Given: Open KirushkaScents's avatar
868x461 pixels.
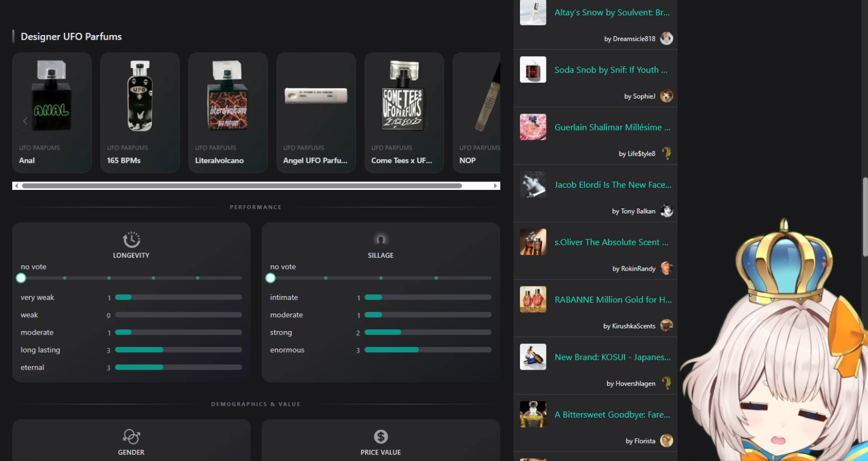Looking at the screenshot, I should tap(666, 326).
